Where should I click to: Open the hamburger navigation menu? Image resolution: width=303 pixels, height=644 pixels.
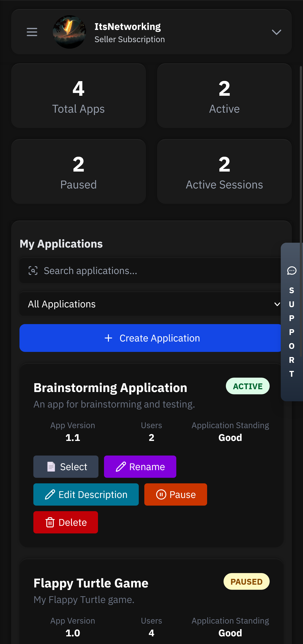(x=32, y=32)
